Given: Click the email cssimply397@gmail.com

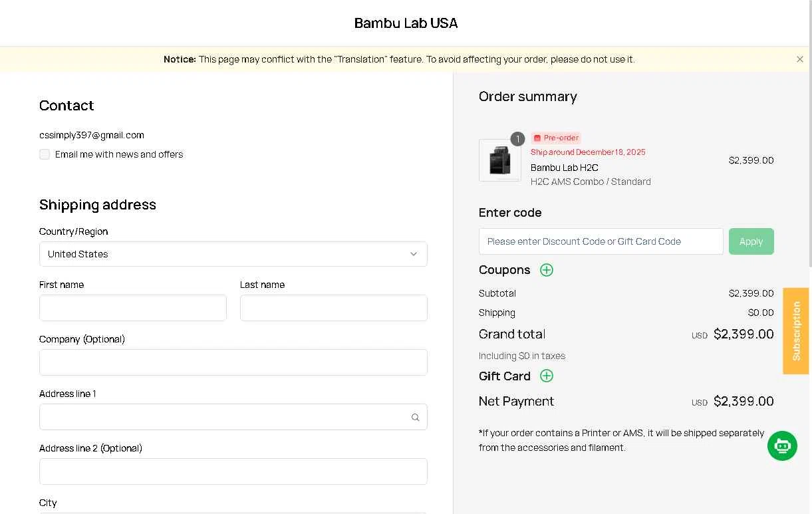Looking at the screenshot, I should point(92,135).
